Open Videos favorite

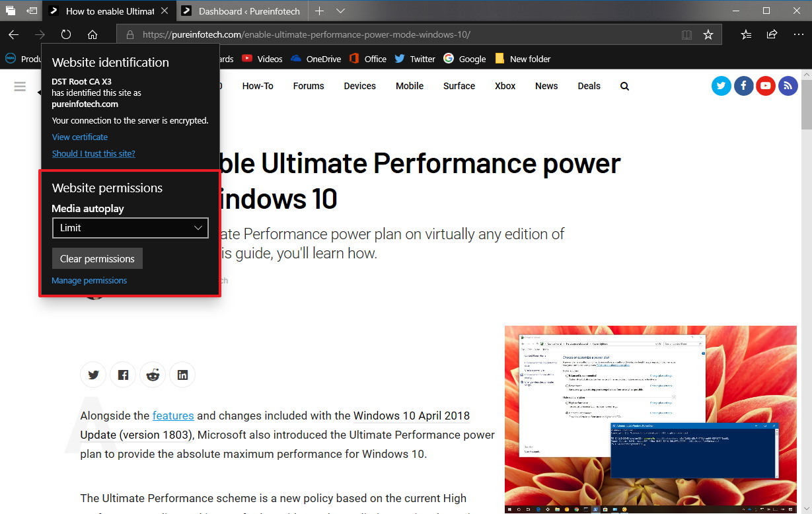coord(262,59)
